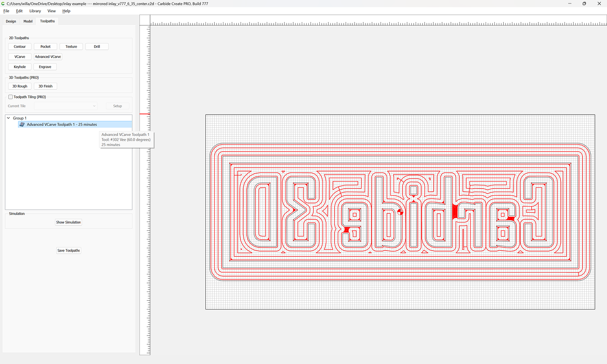Select the Toolpaths tab
This screenshot has width=607, height=364.
(48, 21)
